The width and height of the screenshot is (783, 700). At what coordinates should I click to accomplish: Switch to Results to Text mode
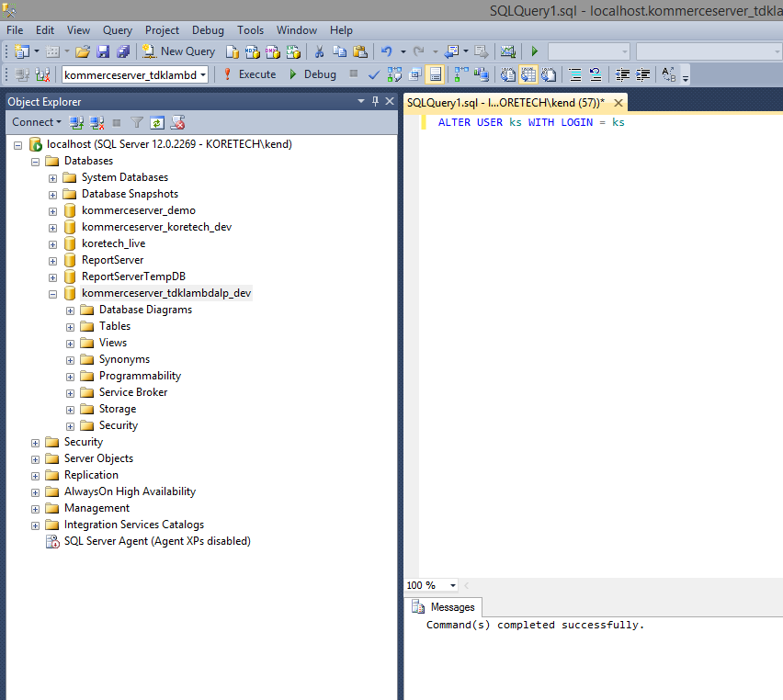[508, 75]
